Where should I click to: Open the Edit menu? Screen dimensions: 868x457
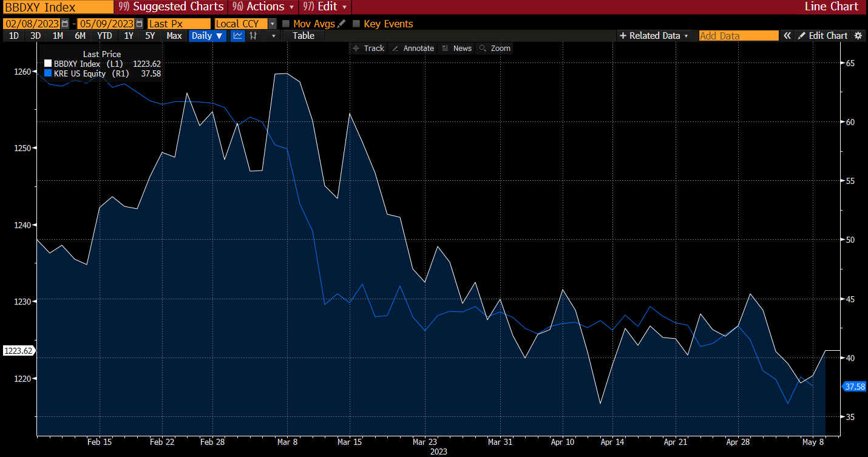(325, 7)
